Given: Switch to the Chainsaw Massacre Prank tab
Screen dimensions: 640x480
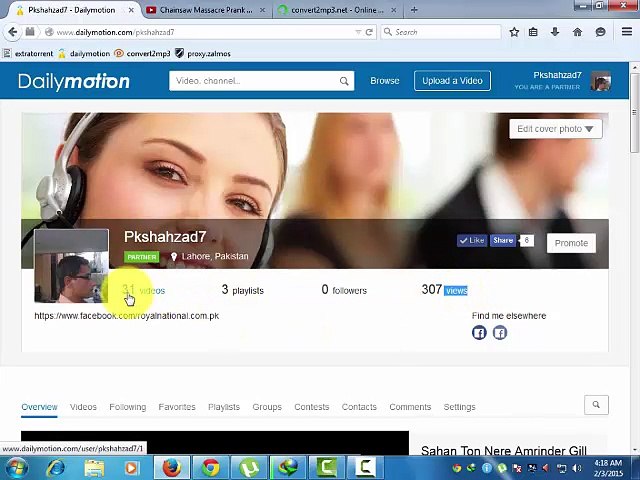Looking at the screenshot, I should tap(206, 10).
